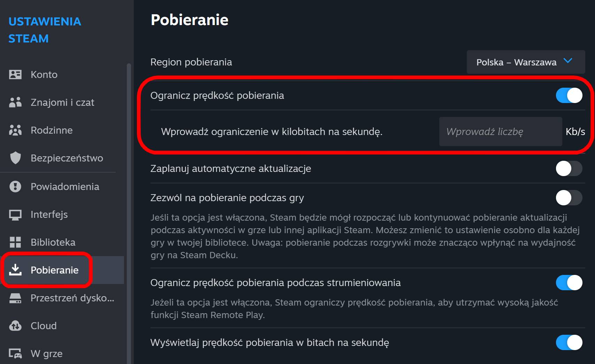
Task: Click the Wprowadź liczbę input field
Action: pos(500,132)
